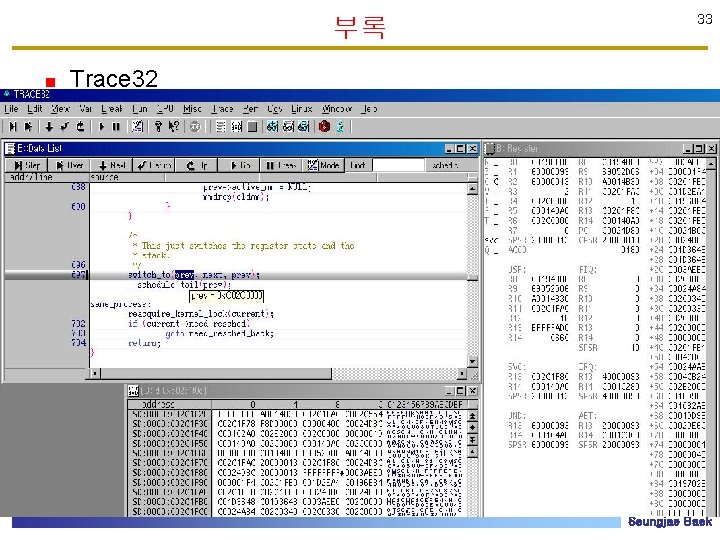The height and width of the screenshot is (540, 720).
Task: Click the single Step icon in main toolbar
Action: [x=13, y=126]
